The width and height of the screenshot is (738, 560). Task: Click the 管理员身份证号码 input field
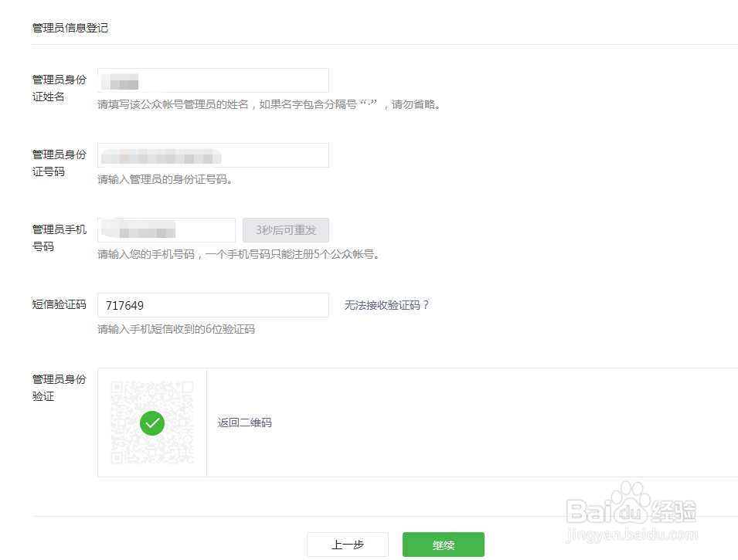pos(213,155)
